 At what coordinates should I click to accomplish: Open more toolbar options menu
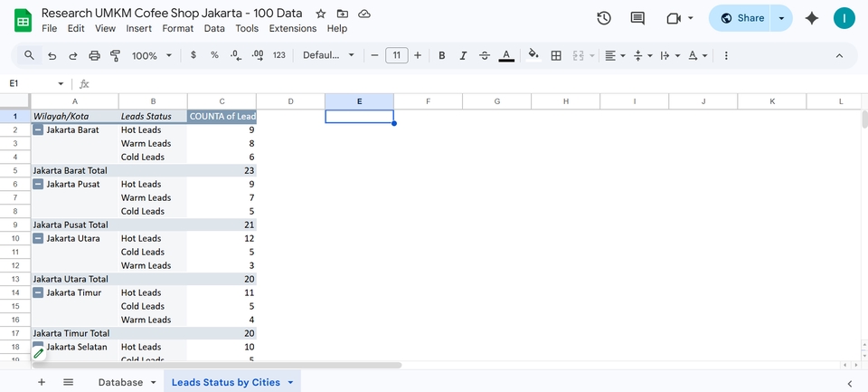(726, 55)
